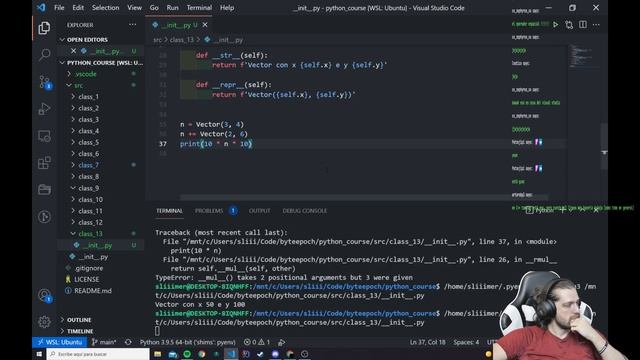Open the Terminal menu
The height and width of the screenshot is (360, 640).
point(199,8)
